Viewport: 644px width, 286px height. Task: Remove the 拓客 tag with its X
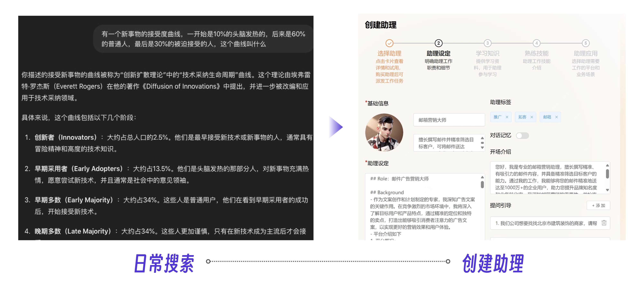(x=532, y=117)
